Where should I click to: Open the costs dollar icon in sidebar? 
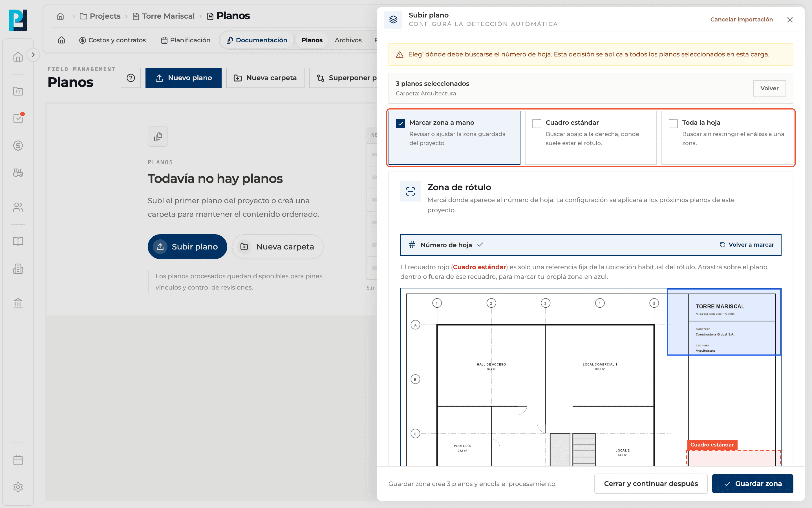coord(18,145)
